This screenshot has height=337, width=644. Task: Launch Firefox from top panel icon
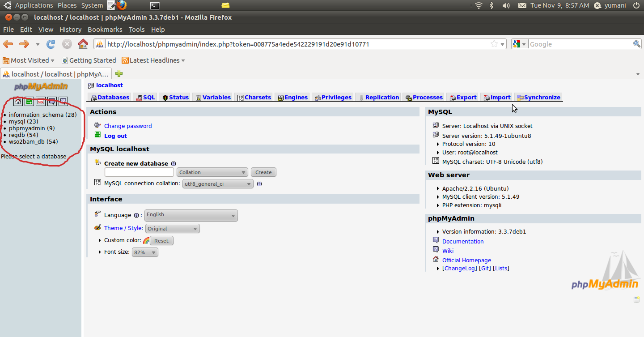[122, 5]
